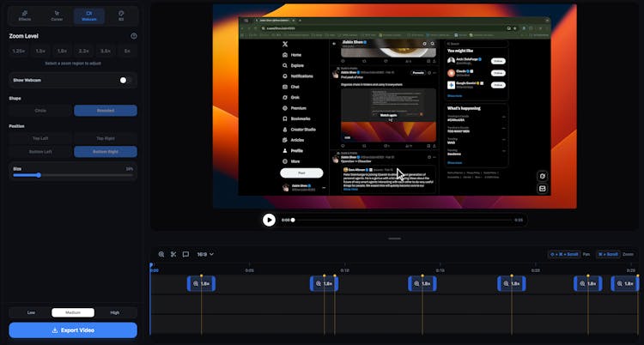Switch to the Cursor tab
Image resolution: width=644 pixels, height=345 pixels.
click(x=57, y=15)
